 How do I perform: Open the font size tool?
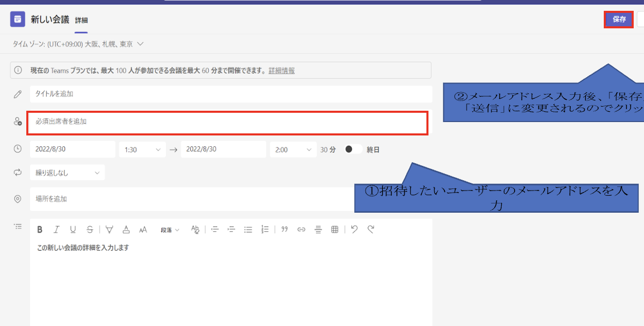tap(143, 230)
